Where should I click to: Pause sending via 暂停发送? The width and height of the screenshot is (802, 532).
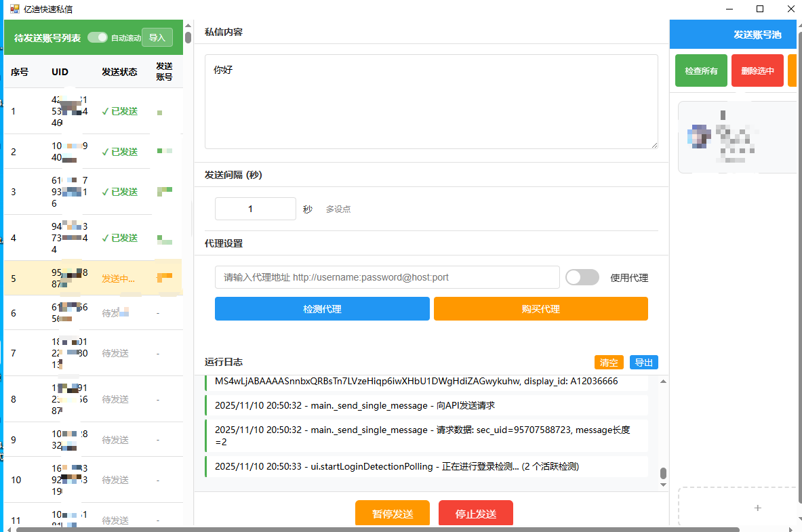click(392, 513)
